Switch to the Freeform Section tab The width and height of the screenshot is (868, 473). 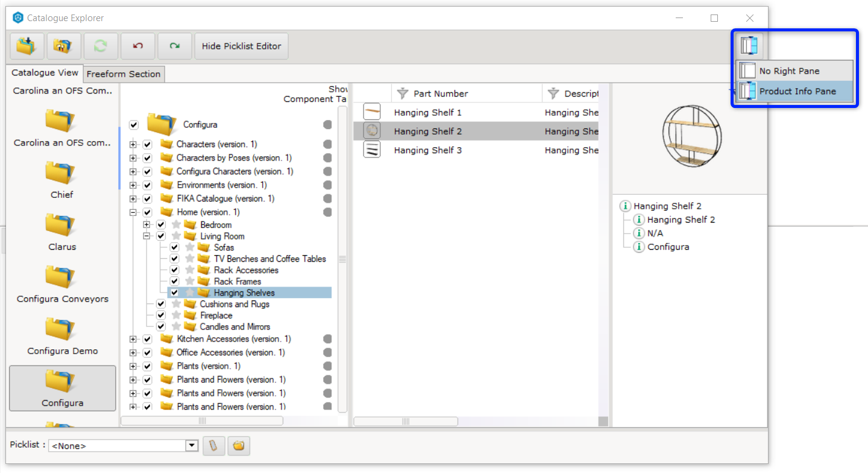pyautogui.click(x=124, y=74)
